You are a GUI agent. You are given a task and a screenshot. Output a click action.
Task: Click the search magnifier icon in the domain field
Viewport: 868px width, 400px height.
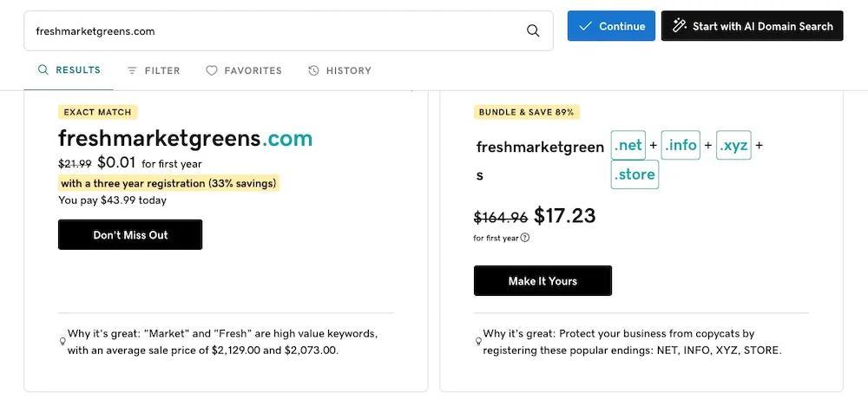[x=533, y=31]
